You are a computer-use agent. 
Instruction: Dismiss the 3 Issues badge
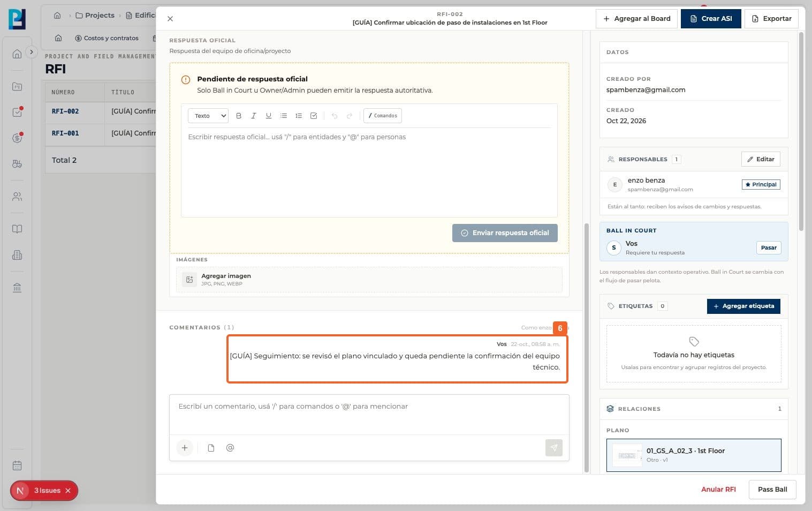[68, 491]
